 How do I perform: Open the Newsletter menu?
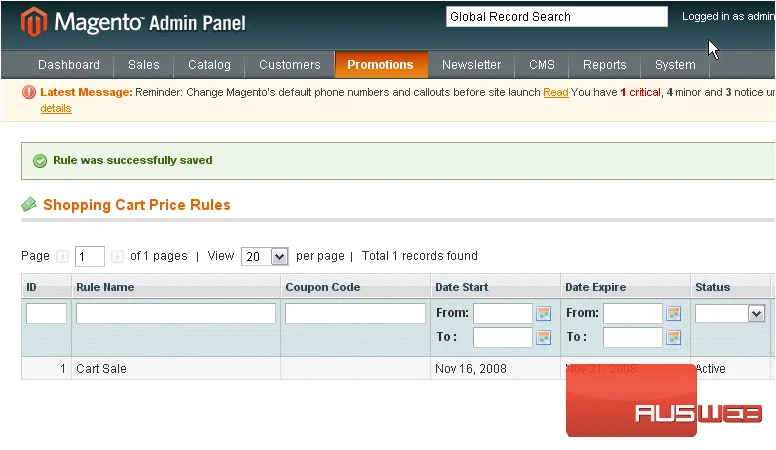click(471, 65)
